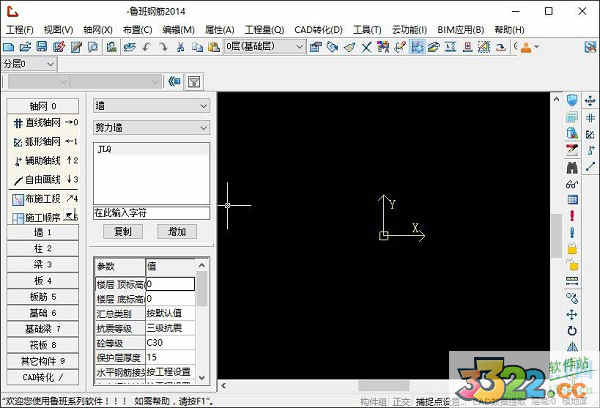Image resolution: width=600 pixels, height=408 pixels.
Task: Click the diagonal line draw icon
Action: pos(590,166)
